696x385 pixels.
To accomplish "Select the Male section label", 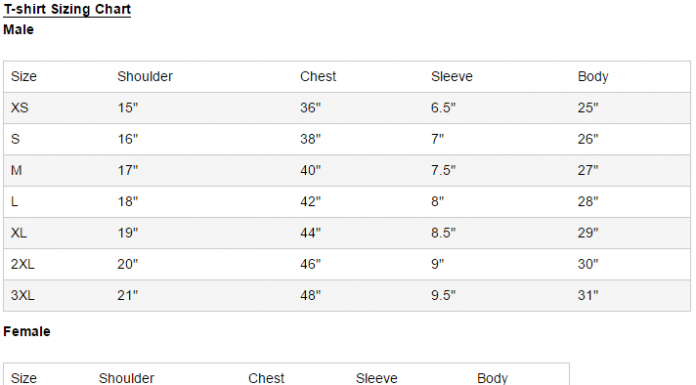I will 18,30.
